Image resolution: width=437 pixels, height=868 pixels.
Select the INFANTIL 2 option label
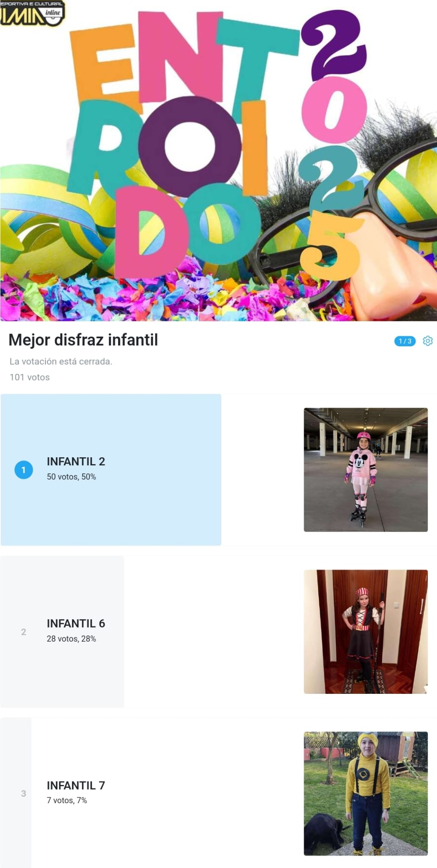[x=76, y=462]
